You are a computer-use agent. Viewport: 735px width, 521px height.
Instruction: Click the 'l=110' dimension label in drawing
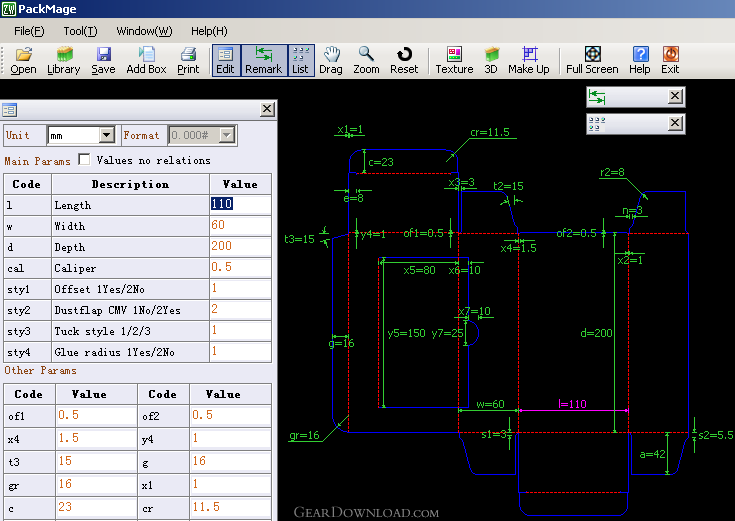click(572, 404)
